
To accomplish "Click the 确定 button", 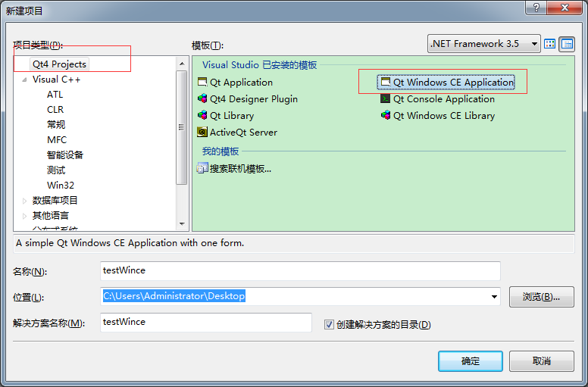I will [471, 361].
